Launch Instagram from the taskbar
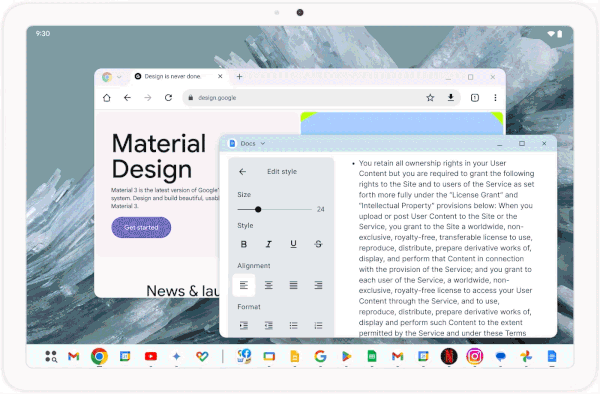The height and width of the screenshot is (394, 600). tap(474, 357)
